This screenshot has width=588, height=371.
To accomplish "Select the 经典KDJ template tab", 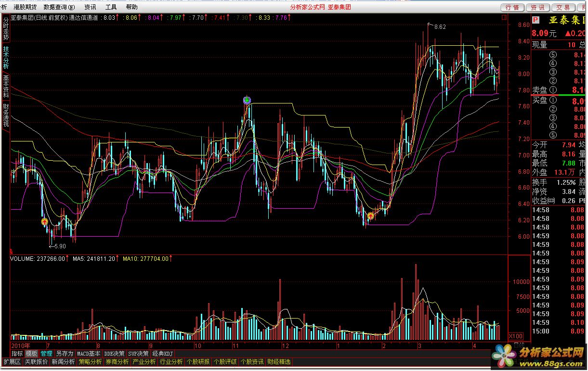I will 163,353.
